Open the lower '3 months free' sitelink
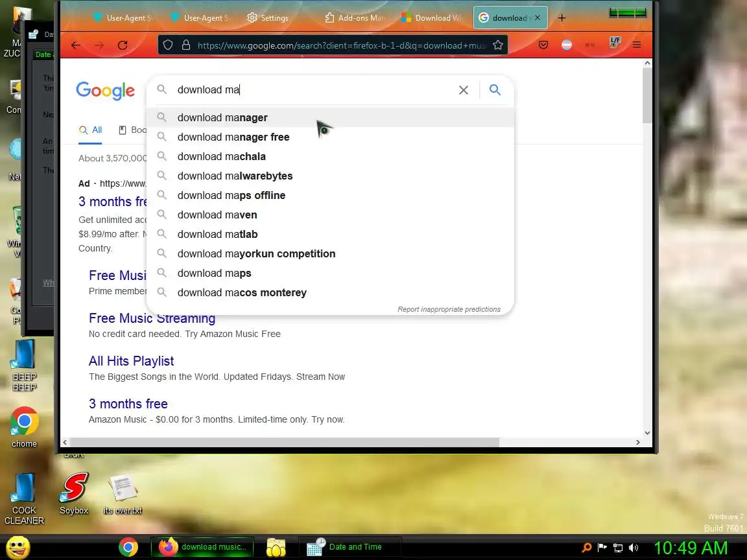The width and height of the screenshot is (747, 560). tap(128, 404)
